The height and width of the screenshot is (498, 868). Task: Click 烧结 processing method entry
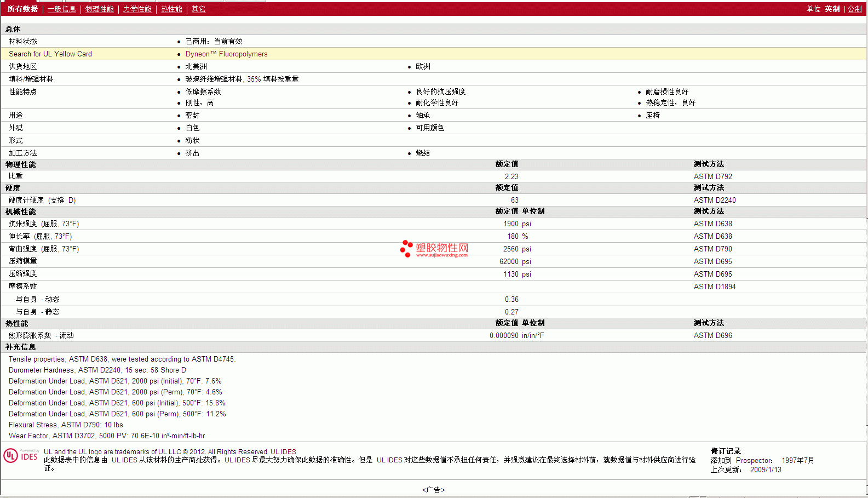[x=423, y=153]
